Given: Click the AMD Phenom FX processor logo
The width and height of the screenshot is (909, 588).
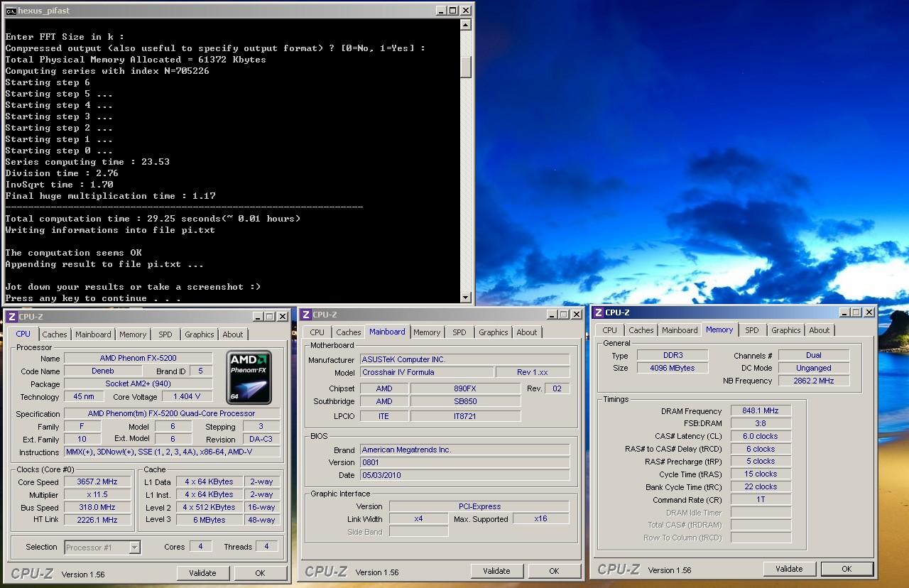Looking at the screenshot, I should [x=249, y=376].
